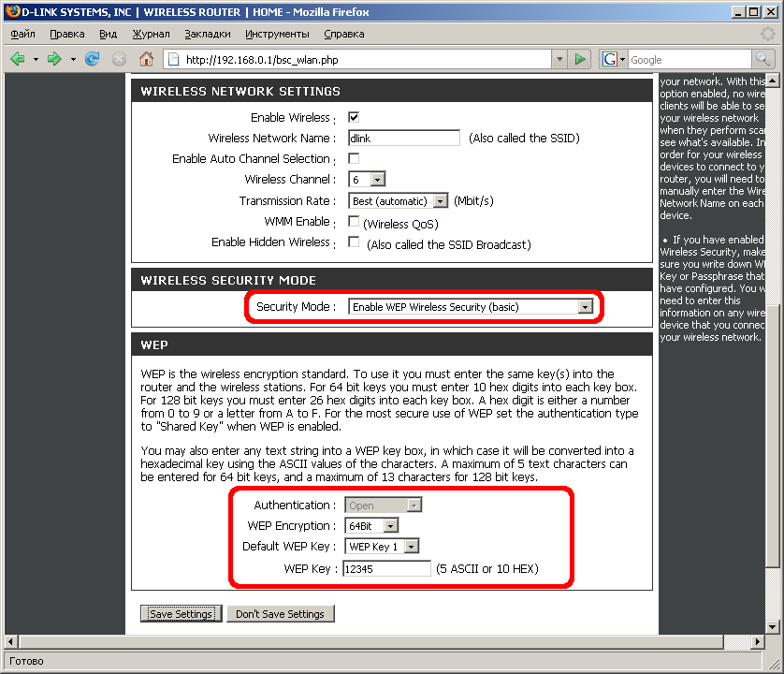Click the Forward navigation arrow
Image resolution: width=784 pixels, height=674 pixels.
(x=55, y=59)
